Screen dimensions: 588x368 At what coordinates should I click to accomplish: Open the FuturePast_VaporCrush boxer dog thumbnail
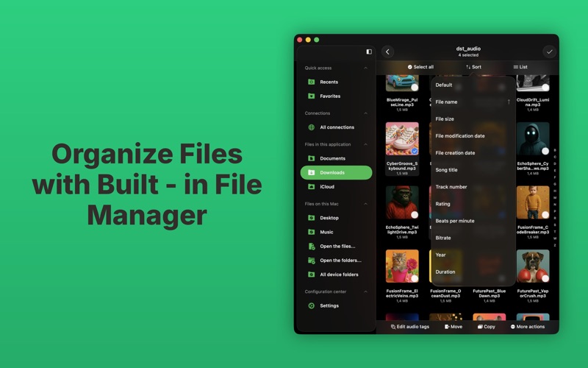533,266
